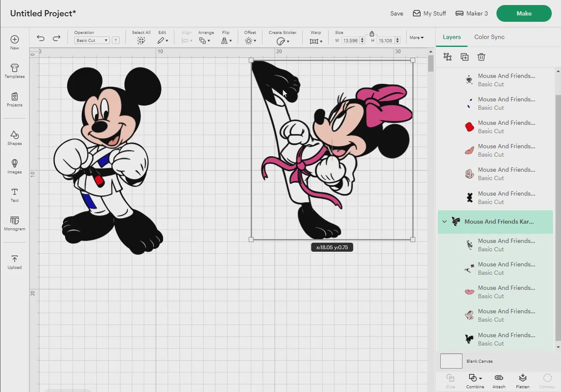Open the Operation Basic Cut dropdown
The image size is (561, 392).
92,40
